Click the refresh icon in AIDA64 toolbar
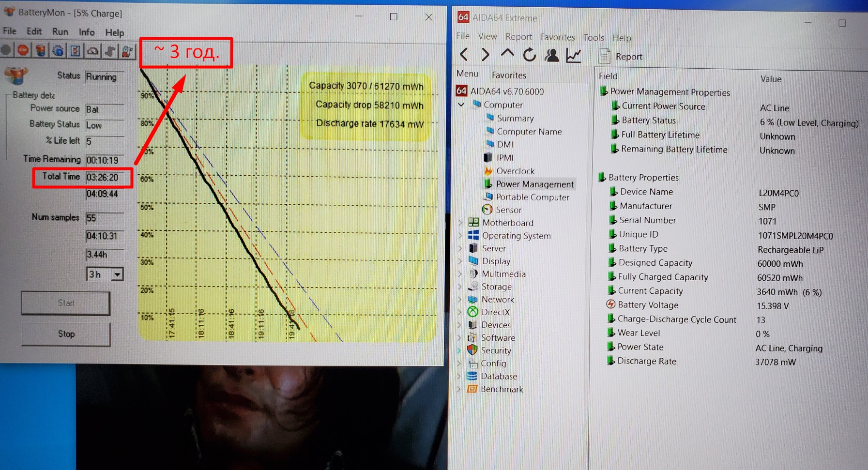 [529, 55]
